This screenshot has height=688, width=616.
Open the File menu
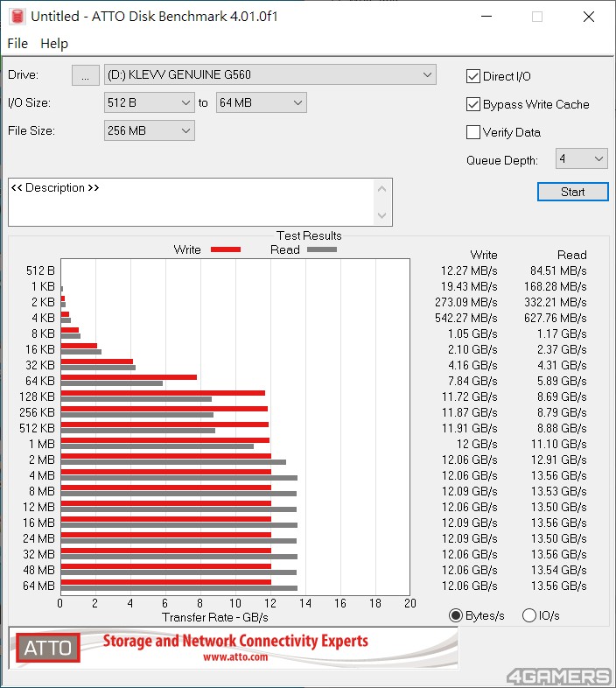coord(17,44)
